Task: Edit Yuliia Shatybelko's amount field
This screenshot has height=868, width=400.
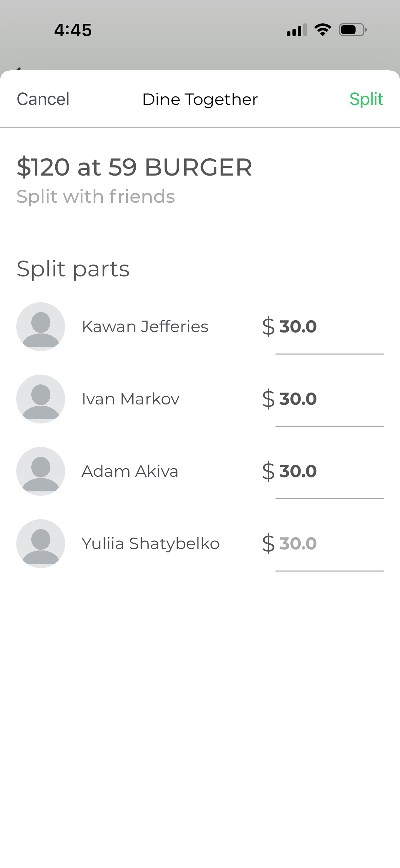Action: point(329,544)
